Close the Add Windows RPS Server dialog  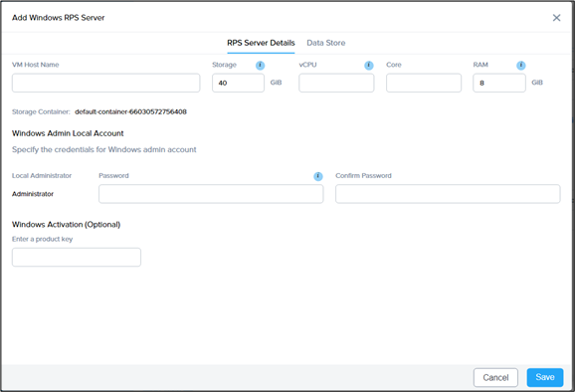pyautogui.click(x=556, y=18)
